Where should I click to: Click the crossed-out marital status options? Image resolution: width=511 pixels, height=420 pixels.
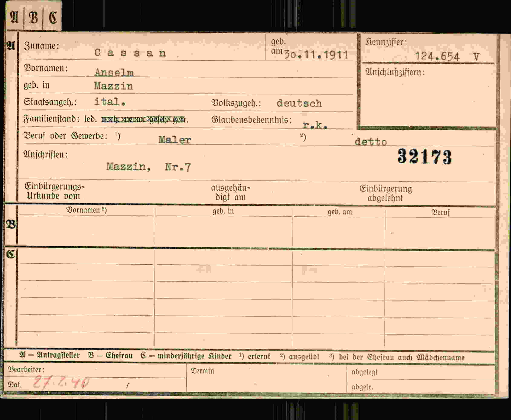click(144, 119)
